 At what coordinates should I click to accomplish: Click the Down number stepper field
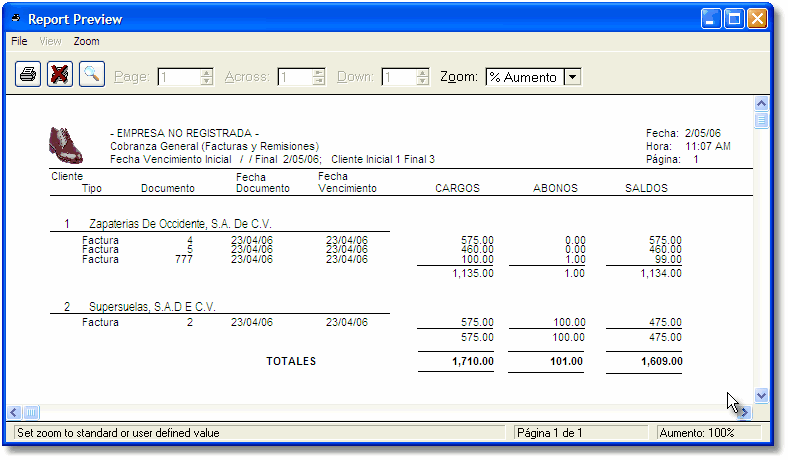(x=399, y=77)
